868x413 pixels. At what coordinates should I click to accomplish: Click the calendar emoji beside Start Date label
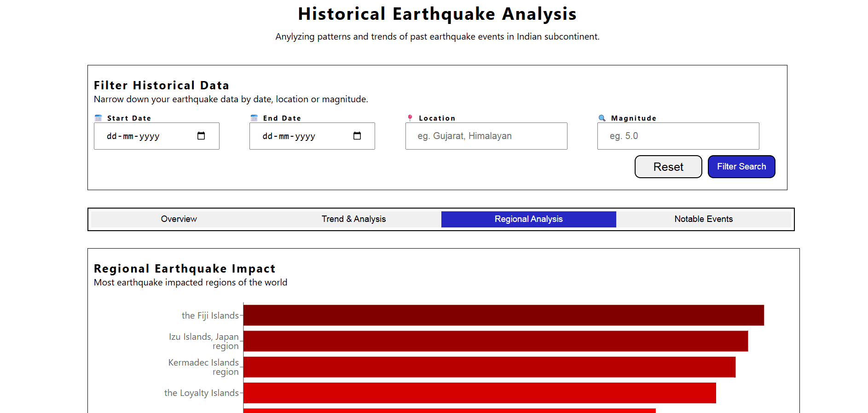tap(98, 118)
